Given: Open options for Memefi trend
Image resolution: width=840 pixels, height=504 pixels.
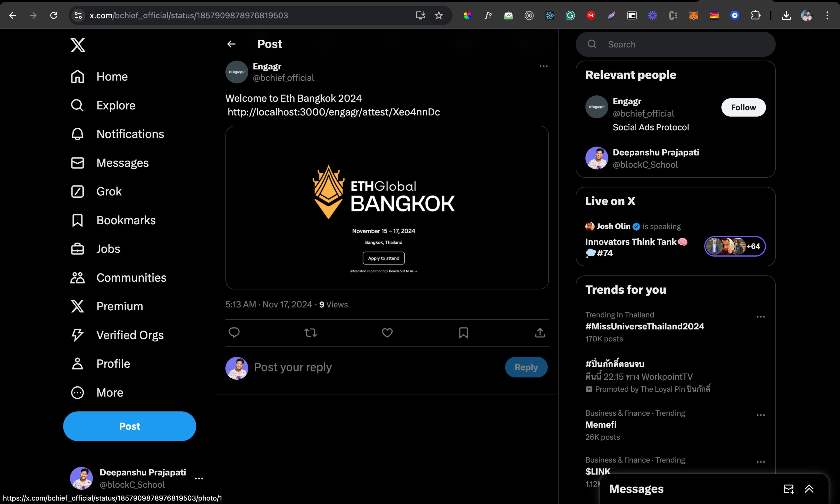Looking at the screenshot, I should pyautogui.click(x=761, y=415).
